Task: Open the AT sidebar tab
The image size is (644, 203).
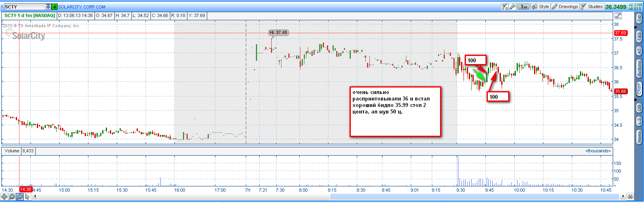Action: coord(639,51)
